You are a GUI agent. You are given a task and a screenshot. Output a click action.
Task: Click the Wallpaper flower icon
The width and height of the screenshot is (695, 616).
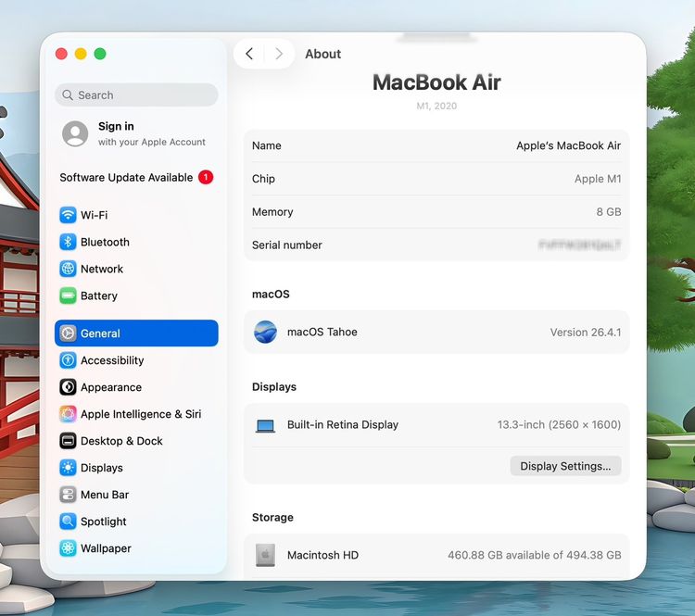tap(68, 548)
